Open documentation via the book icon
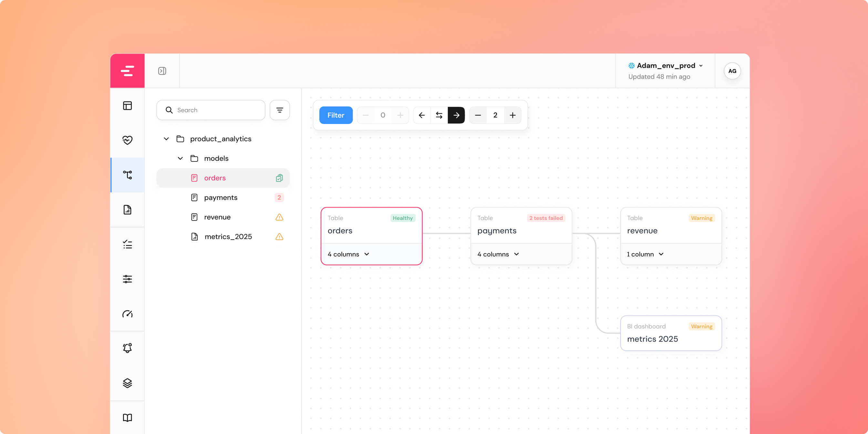The image size is (868, 434). (x=127, y=418)
